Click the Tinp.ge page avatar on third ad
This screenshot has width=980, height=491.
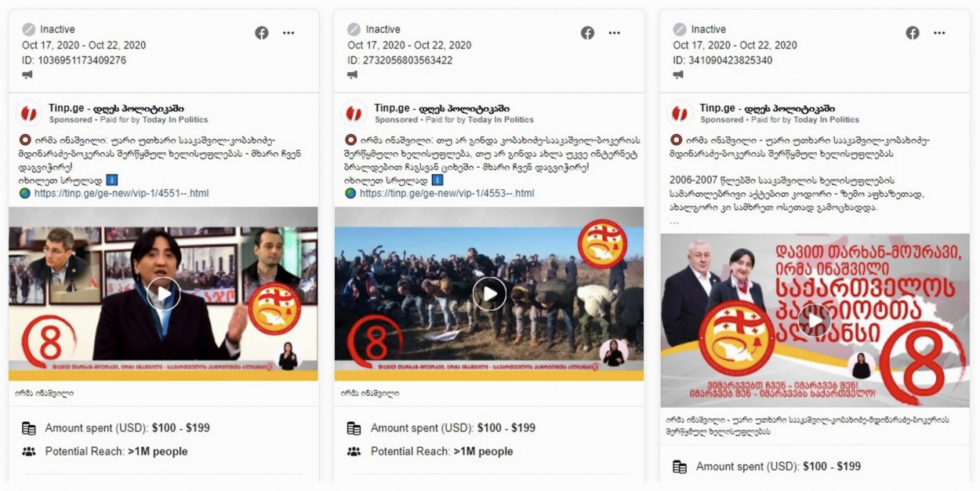coord(680,114)
